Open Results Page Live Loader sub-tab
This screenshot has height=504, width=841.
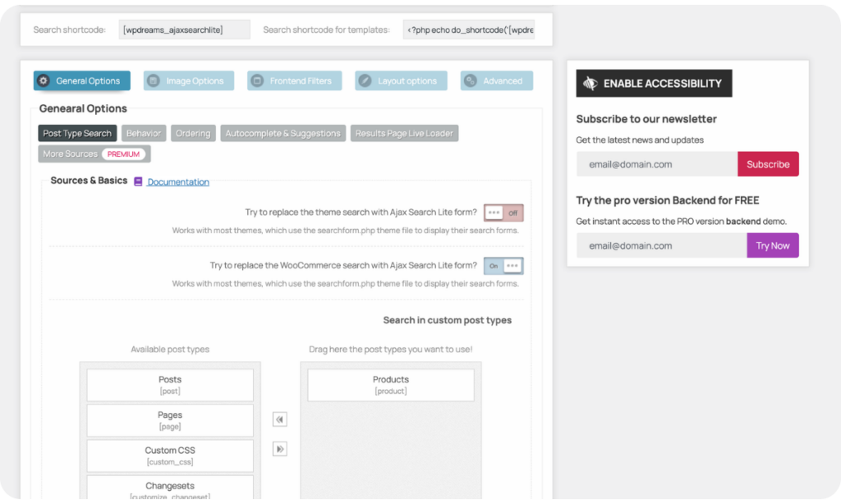[x=404, y=133]
